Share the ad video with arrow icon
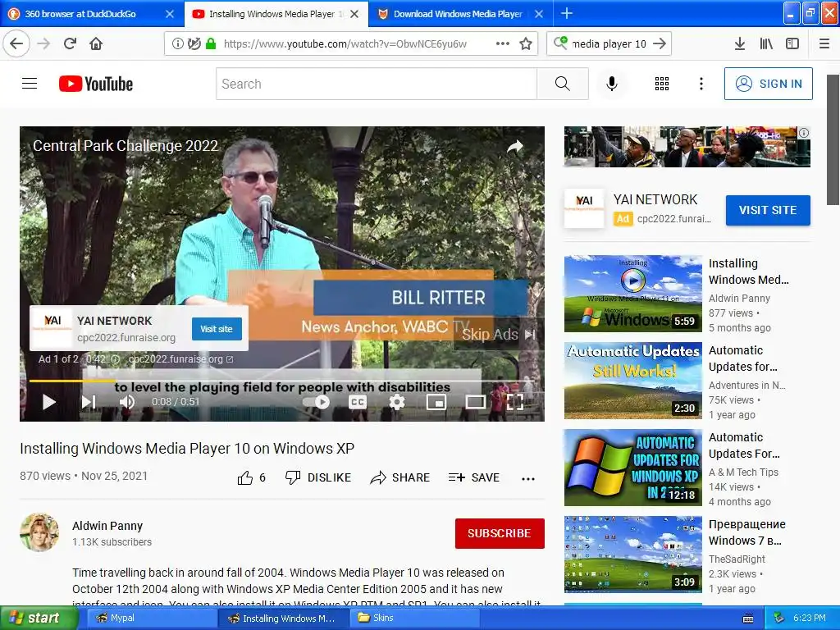Screen dimensions: 840x630 pos(515,147)
